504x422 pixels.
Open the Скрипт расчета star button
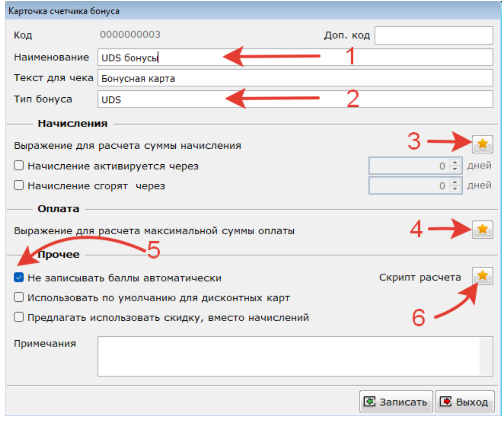click(482, 276)
